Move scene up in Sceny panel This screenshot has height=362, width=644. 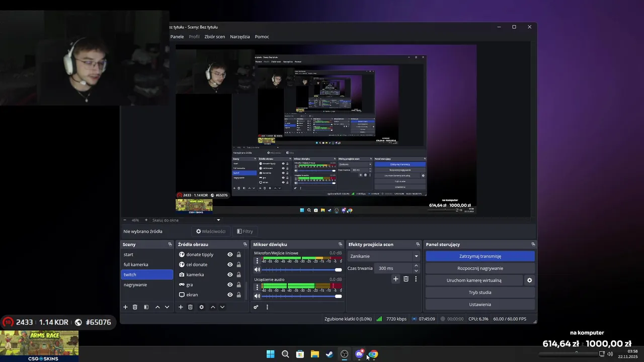(x=157, y=307)
